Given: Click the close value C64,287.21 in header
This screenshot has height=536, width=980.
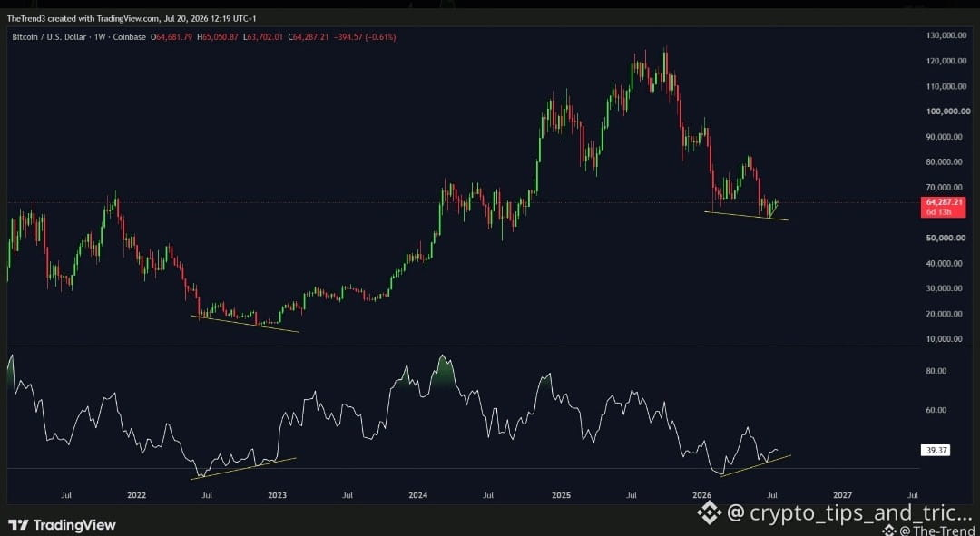Looking at the screenshot, I should click(x=309, y=37).
